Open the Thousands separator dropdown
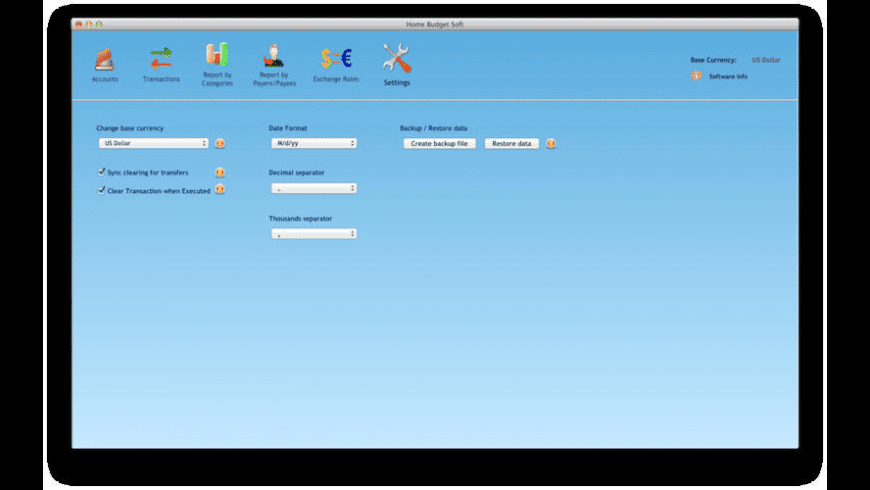Screen dimensions: 870x490 (314, 234)
